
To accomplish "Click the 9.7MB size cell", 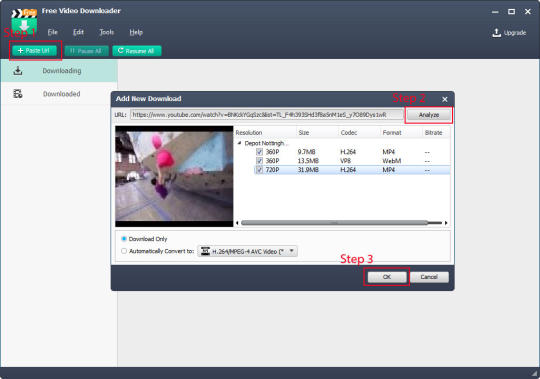I will 307,152.
